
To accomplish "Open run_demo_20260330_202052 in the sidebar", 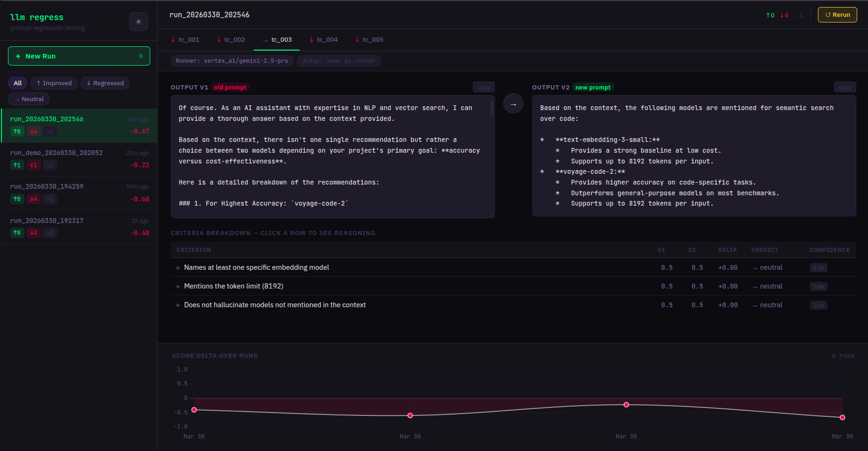I will coord(79,159).
